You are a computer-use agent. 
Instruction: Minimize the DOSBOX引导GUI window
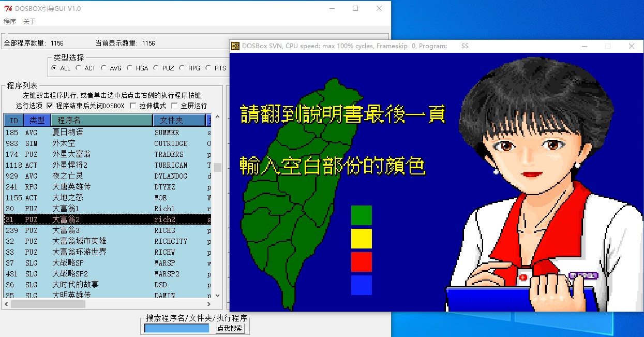click(x=332, y=8)
